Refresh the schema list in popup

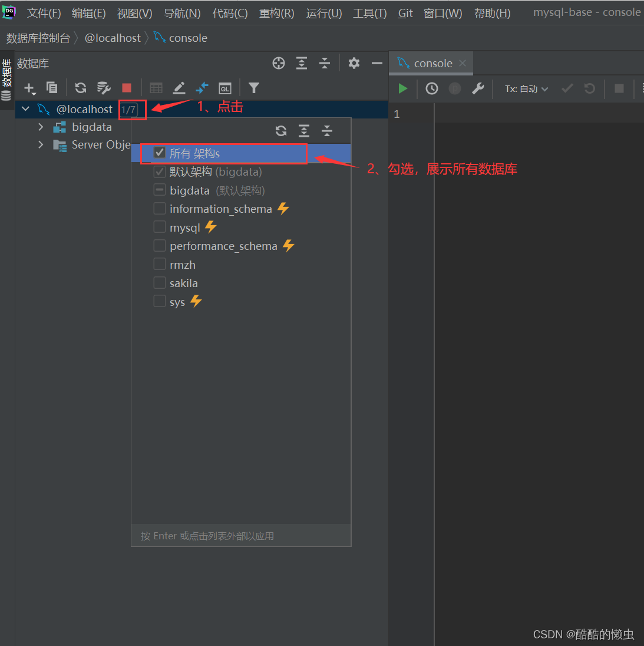(x=281, y=131)
